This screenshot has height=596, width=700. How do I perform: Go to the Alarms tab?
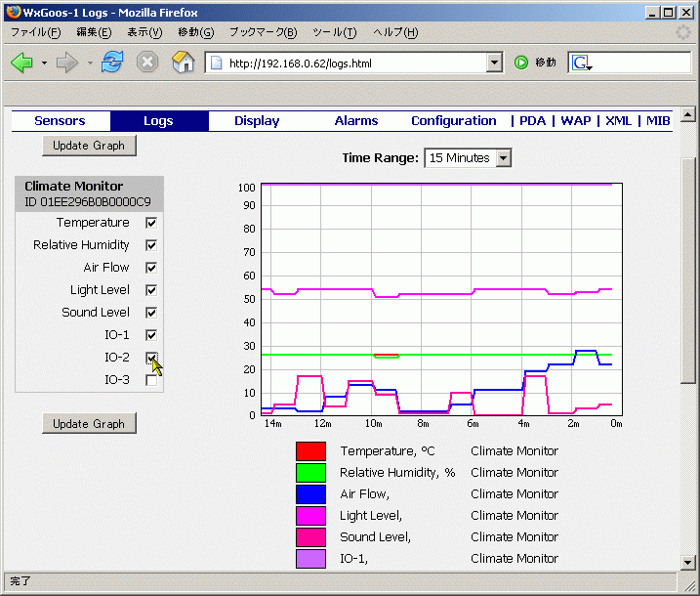[356, 120]
